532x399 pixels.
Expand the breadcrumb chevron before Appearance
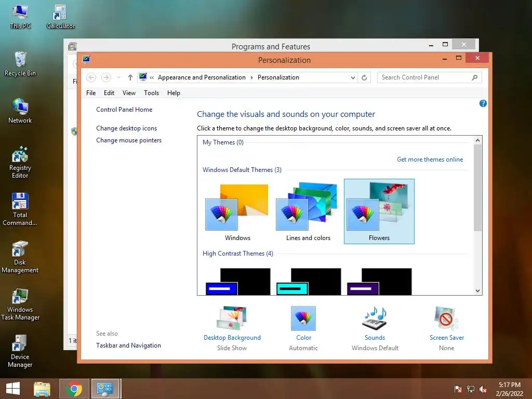pos(152,77)
